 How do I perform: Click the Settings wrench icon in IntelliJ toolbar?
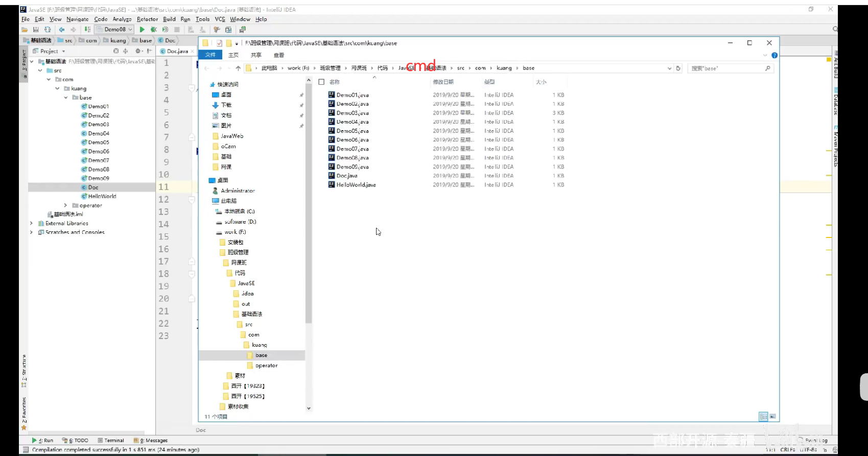217,30
